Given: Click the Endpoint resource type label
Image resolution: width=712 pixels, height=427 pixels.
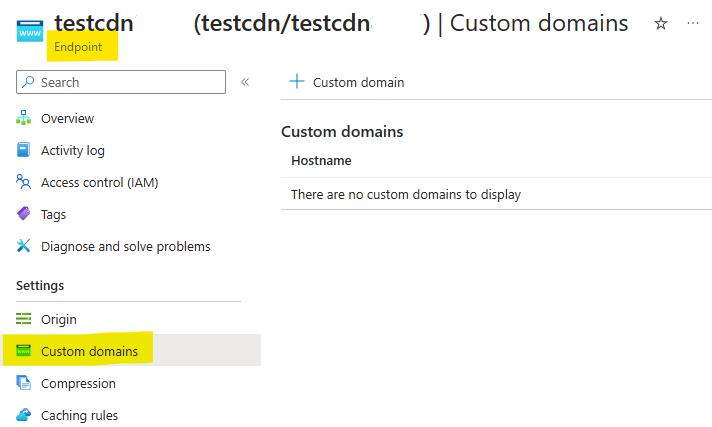Looking at the screenshot, I should (x=78, y=47).
